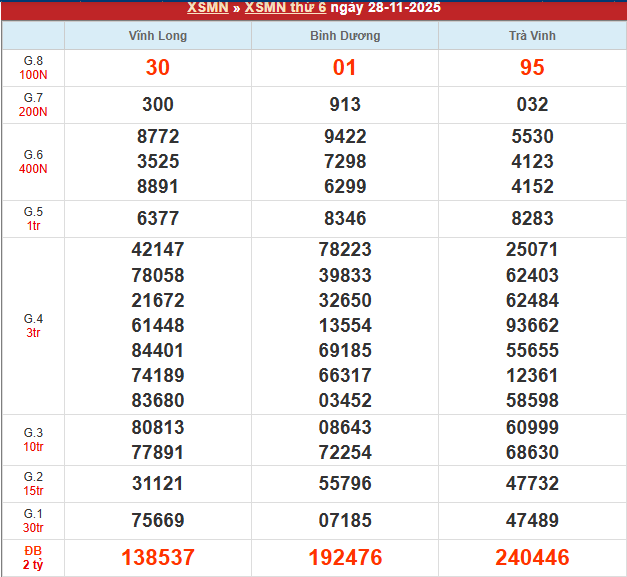Click ĐB jackpot number 192476
This screenshot has width=627, height=577.
(x=345, y=557)
